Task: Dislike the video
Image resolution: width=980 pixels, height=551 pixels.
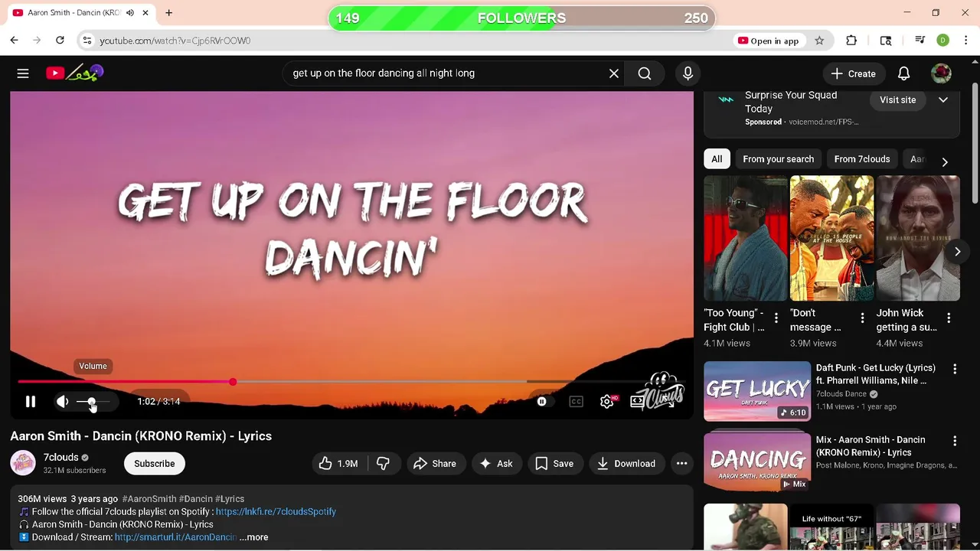Action: [x=384, y=463]
